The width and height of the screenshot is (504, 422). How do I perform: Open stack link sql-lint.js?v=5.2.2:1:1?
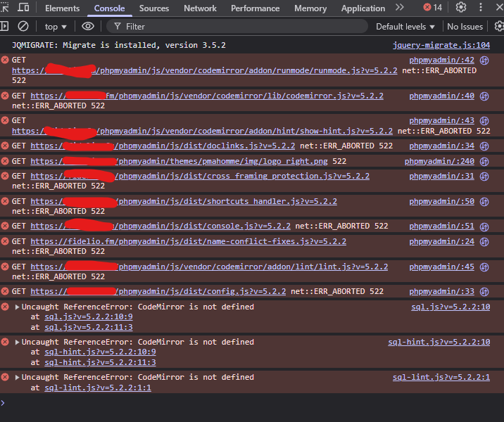pyautogui.click(x=98, y=388)
